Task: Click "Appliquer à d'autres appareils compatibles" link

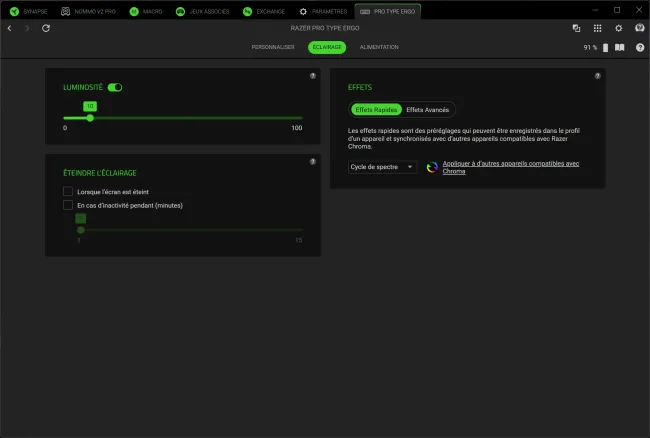Action: point(511,167)
